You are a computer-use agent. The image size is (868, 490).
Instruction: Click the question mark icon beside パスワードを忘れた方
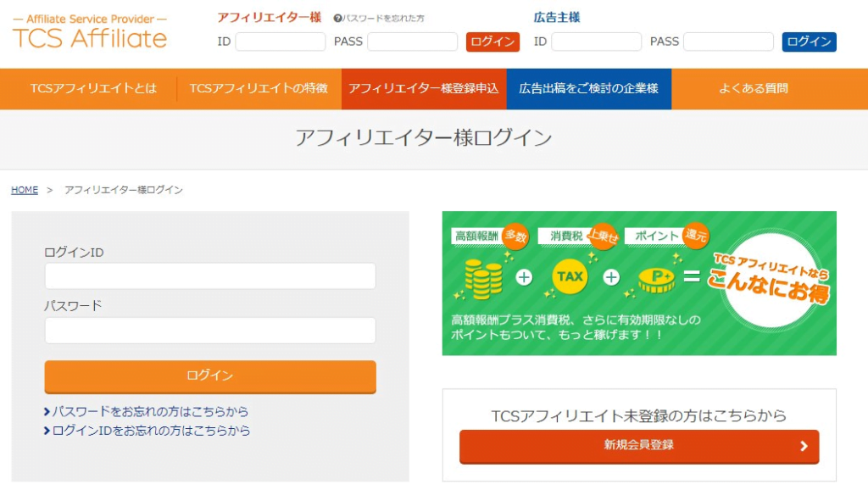point(337,19)
